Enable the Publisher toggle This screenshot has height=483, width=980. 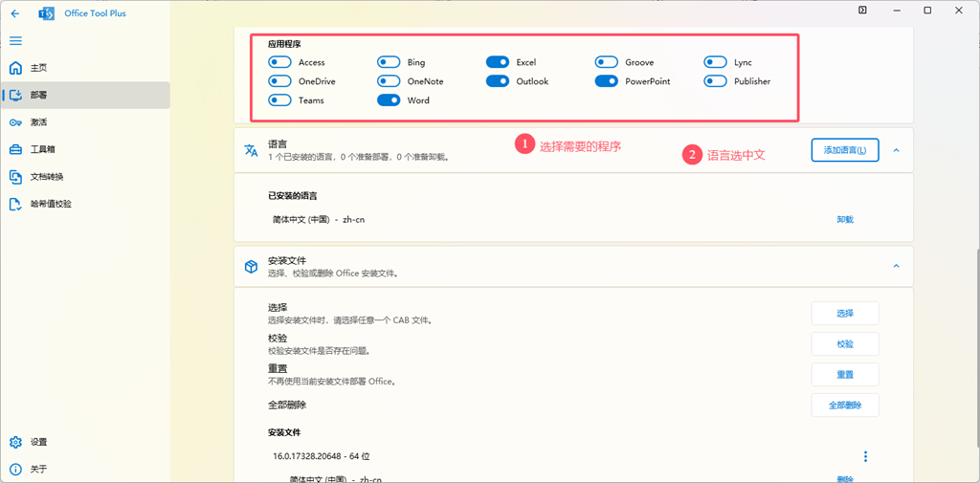click(x=715, y=80)
